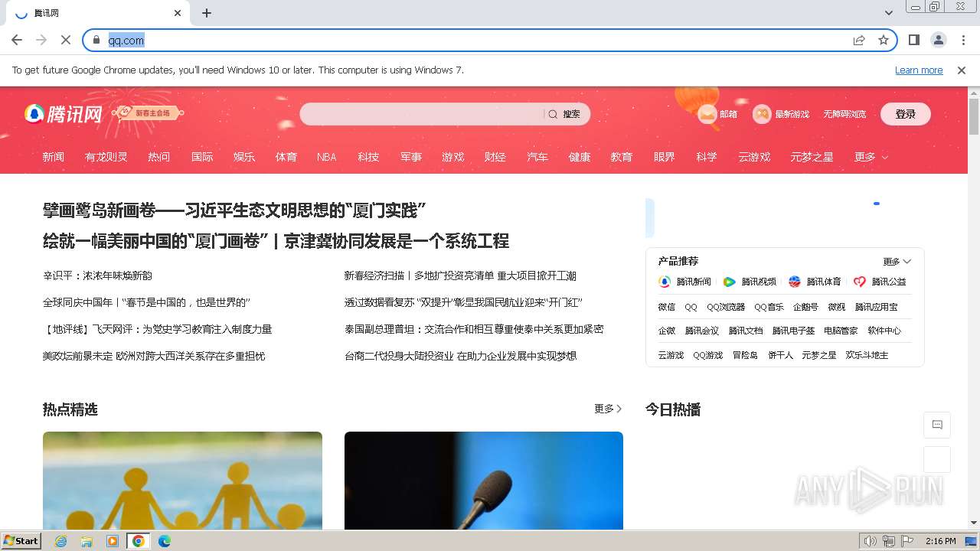980x551 pixels.
Task: Open Chrome tab search dropdown arrow
Action: pyautogui.click(x=889, y=13)
